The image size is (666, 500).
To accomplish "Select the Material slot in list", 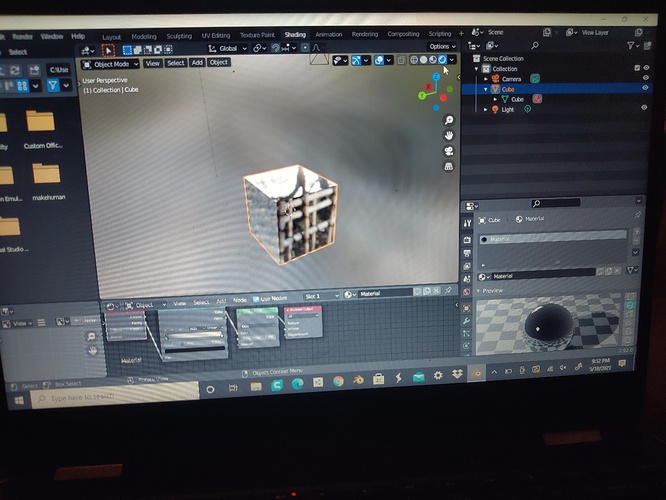I will click(x=553, y=239).
